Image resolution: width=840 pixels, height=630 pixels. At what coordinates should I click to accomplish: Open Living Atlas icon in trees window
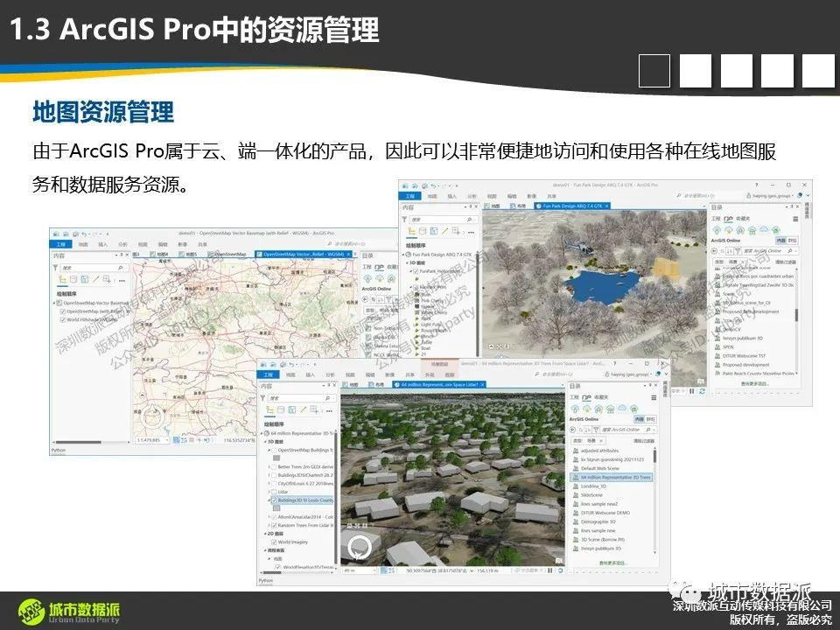[633, 409]
